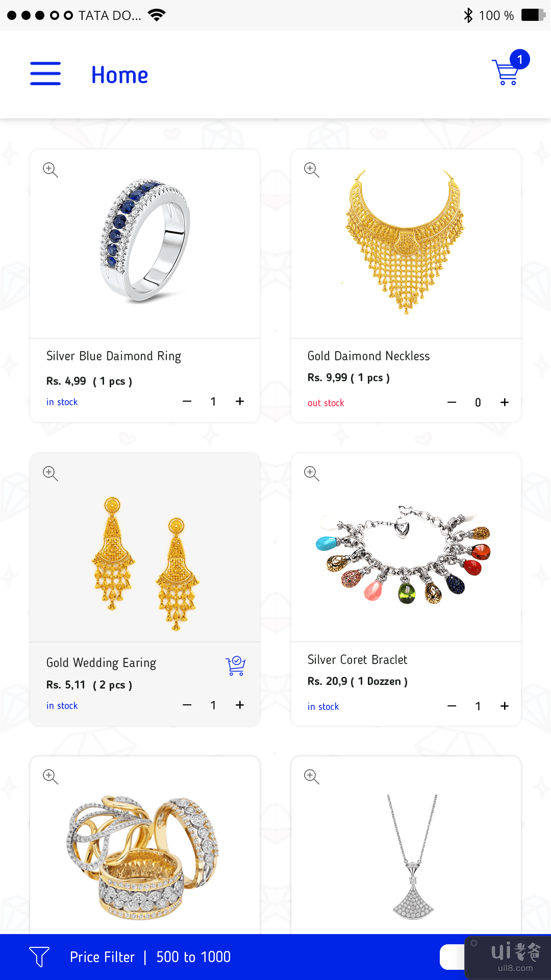This screenshot has height=980, width=551.
Task: Select the Price Filter 500 to 1000 label
Action: 150,957
